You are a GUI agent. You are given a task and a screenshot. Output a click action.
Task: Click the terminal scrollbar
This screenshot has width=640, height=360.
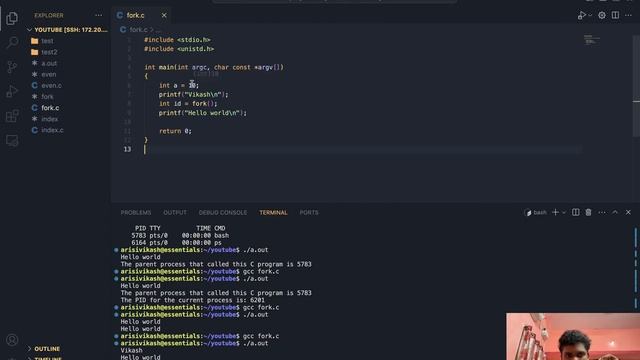[636, 267]
